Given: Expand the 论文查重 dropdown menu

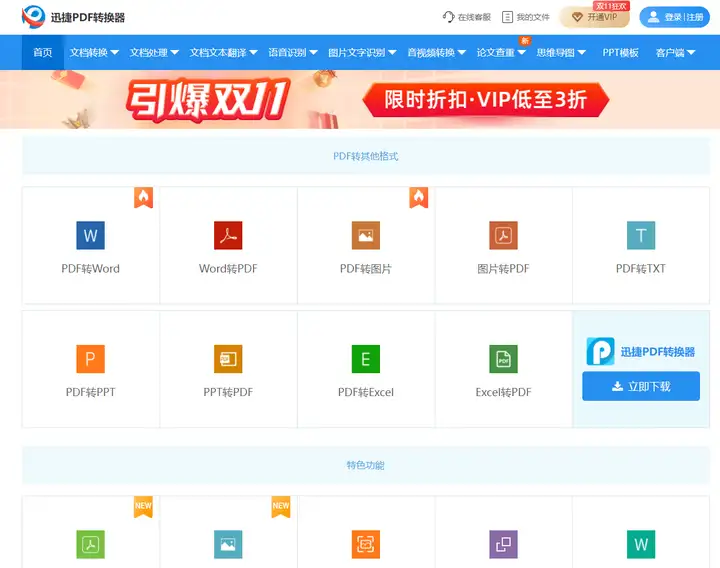Looking at the screenshot, I should (501, 52).
